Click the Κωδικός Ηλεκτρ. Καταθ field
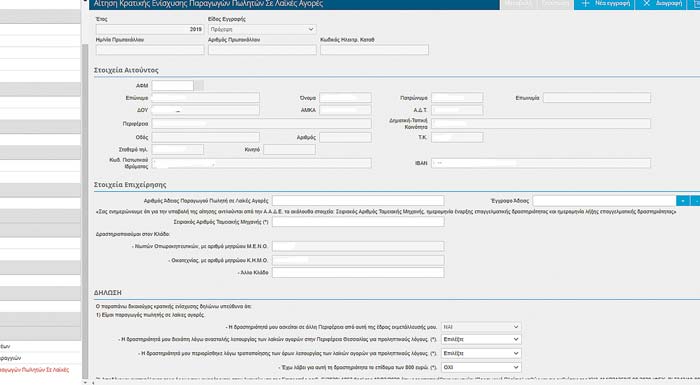 (x=374, y=50)
